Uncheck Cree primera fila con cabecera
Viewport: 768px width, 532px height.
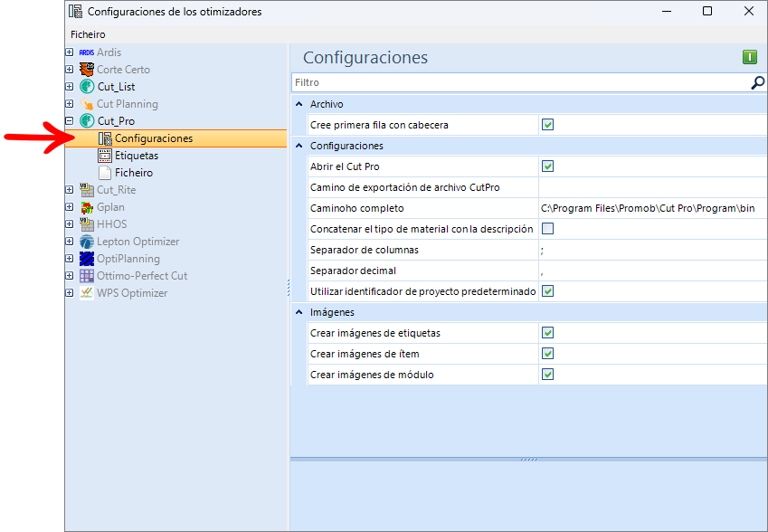coord(547,125)
